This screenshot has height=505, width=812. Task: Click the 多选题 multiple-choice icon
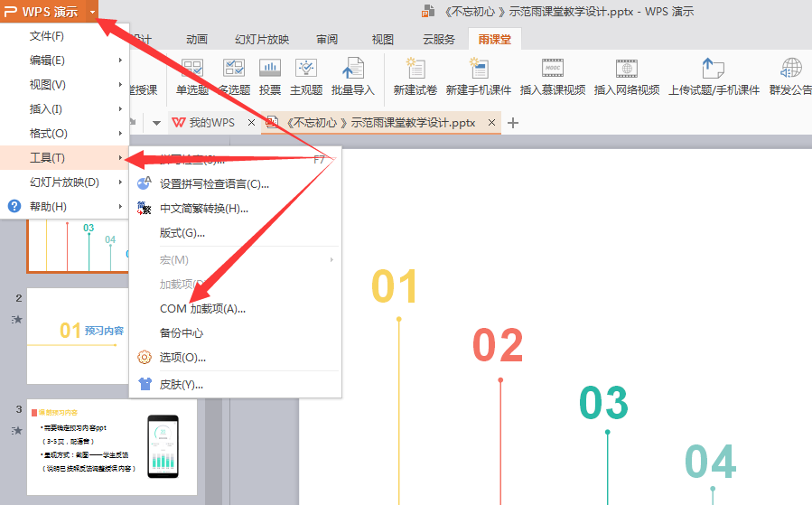[234, 68]
